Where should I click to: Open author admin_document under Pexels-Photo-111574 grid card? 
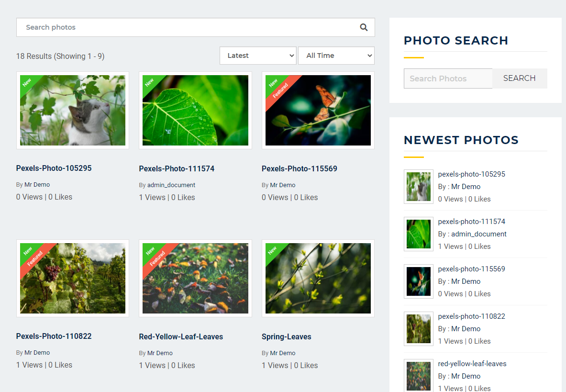171,185
